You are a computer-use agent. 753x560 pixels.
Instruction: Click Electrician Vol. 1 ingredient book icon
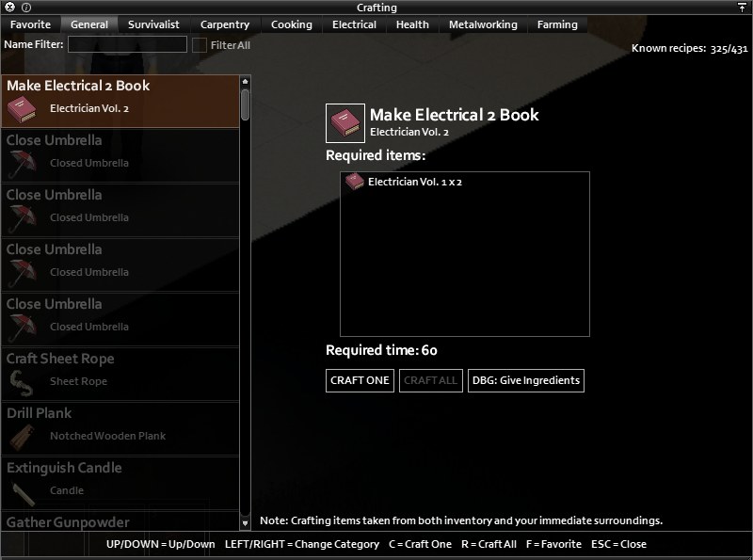click(355, 182)
